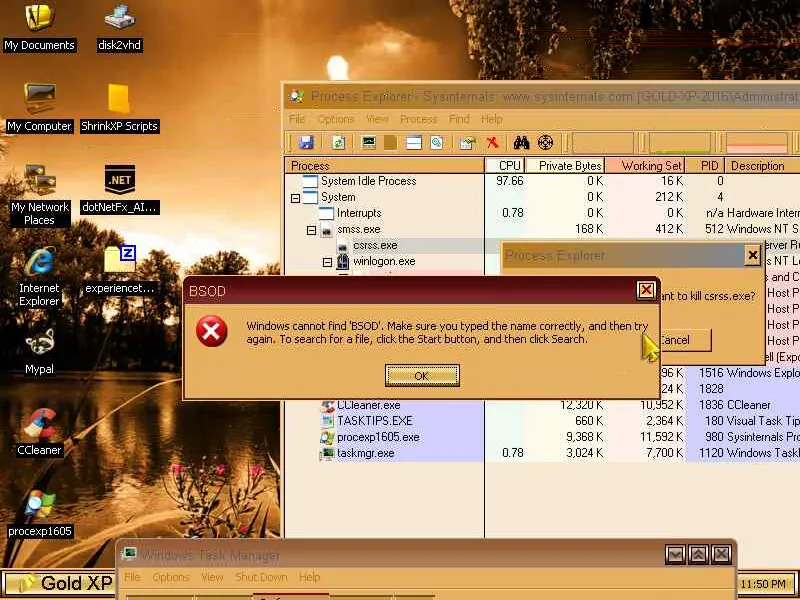Sort by the PID column header

(705, 165)
